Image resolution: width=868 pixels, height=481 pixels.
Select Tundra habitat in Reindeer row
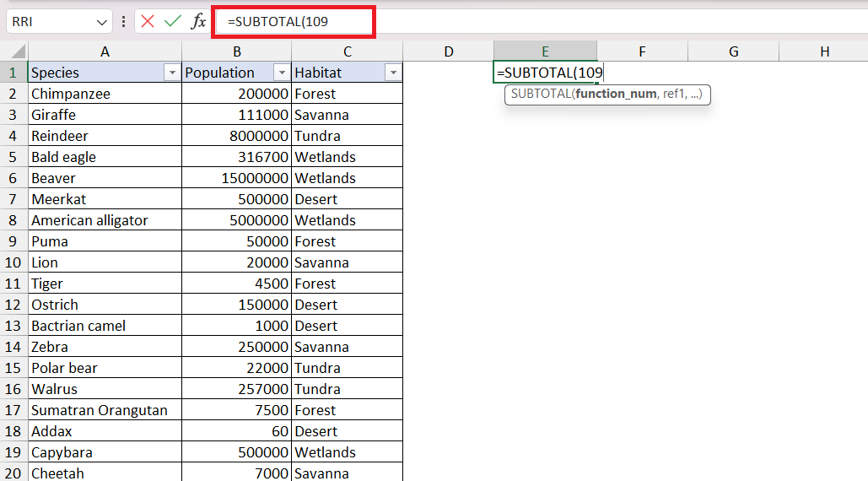click(347, 136)
